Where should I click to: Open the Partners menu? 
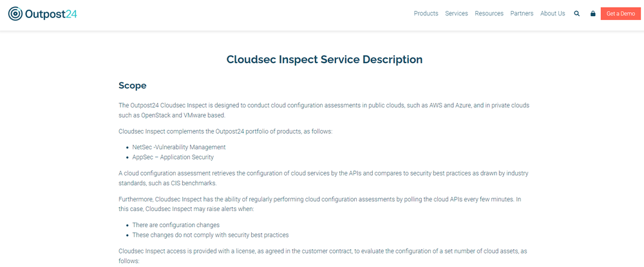(522, 14)
